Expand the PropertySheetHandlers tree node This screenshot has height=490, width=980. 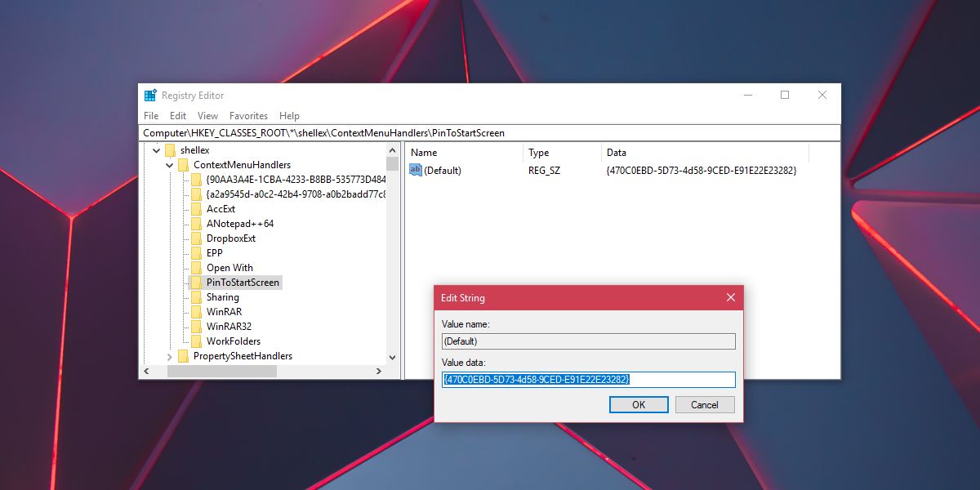pos(168,355)
